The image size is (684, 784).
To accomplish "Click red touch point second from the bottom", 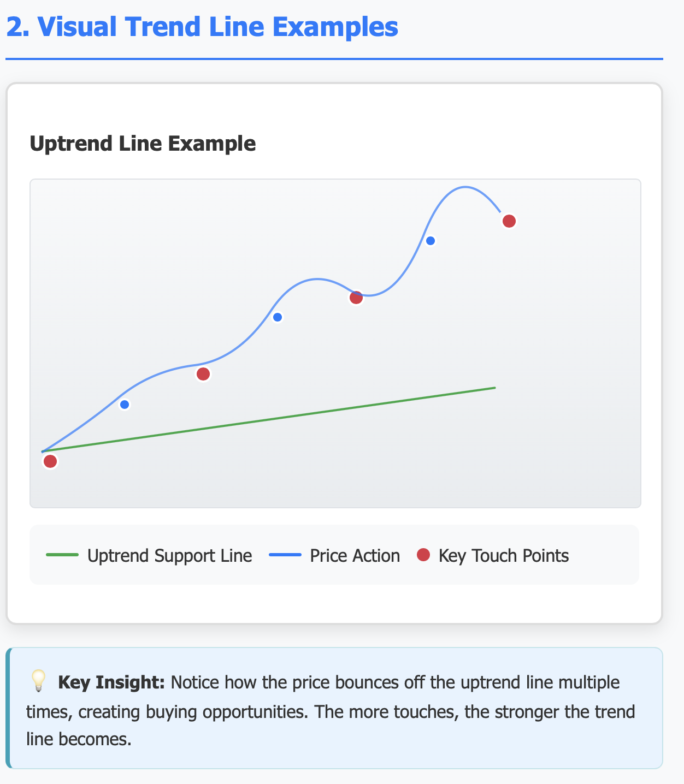I will pyautogui.click(x=203, y=374).
